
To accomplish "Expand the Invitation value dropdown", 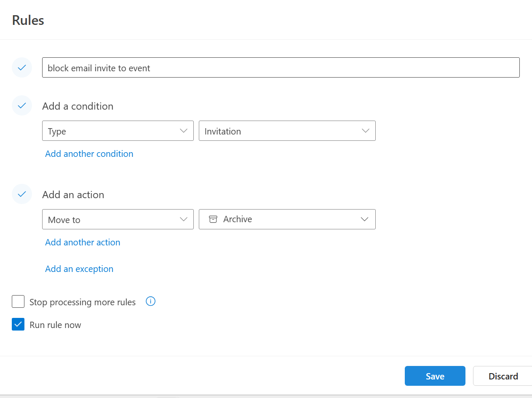I will tap(287, 131).
